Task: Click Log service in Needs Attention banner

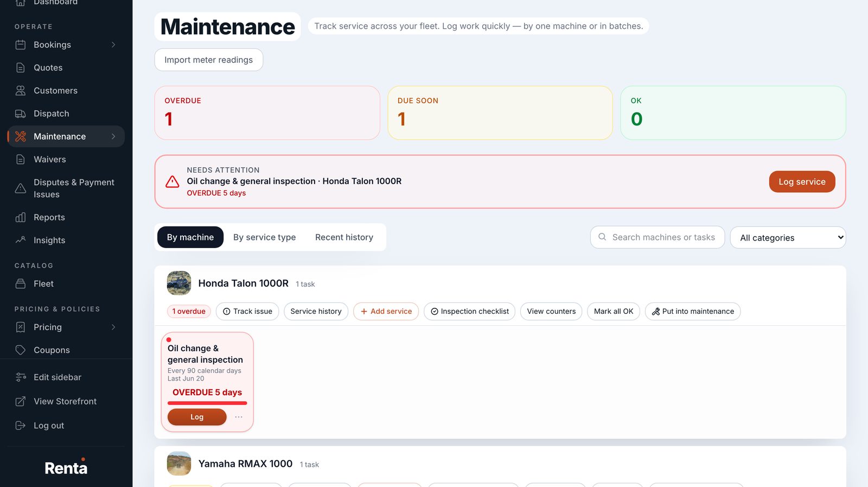Action: [x=802, y=182]
